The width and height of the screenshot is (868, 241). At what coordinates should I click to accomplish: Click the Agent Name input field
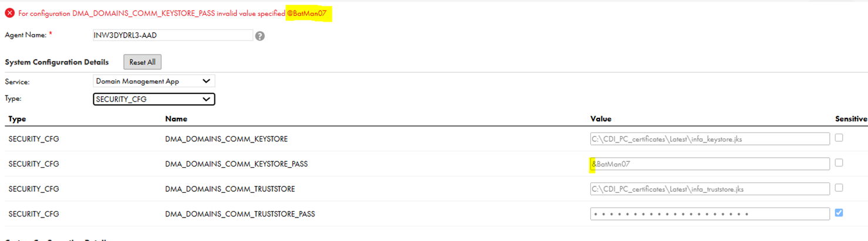[x=173, y=35]
